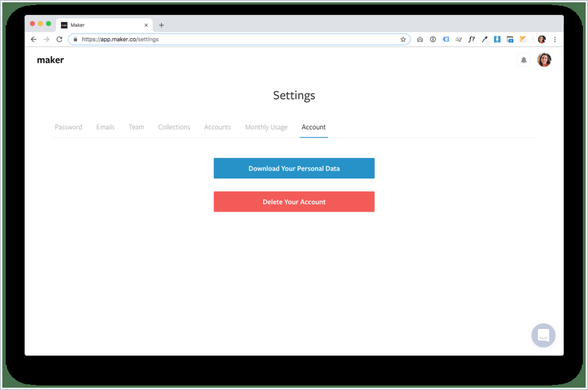Click Download Your Personal Data button

coord(294,168)
